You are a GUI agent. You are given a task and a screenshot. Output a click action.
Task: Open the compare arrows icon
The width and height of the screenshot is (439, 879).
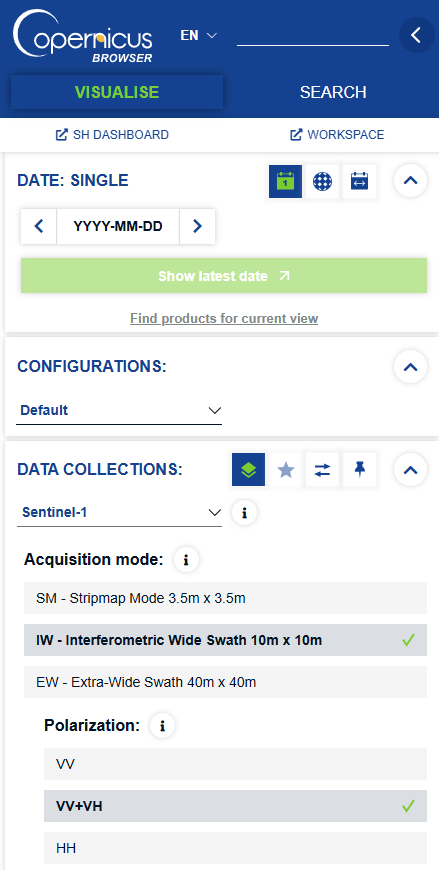322,470
